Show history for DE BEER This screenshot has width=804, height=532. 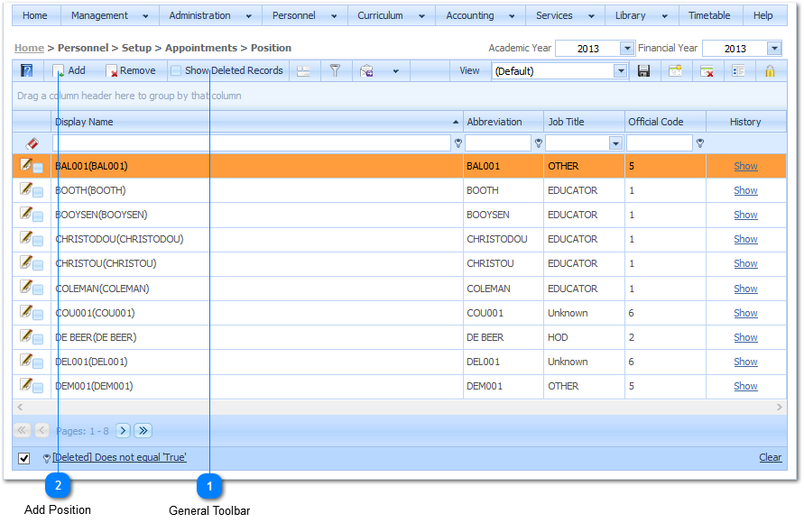(745, 337)
